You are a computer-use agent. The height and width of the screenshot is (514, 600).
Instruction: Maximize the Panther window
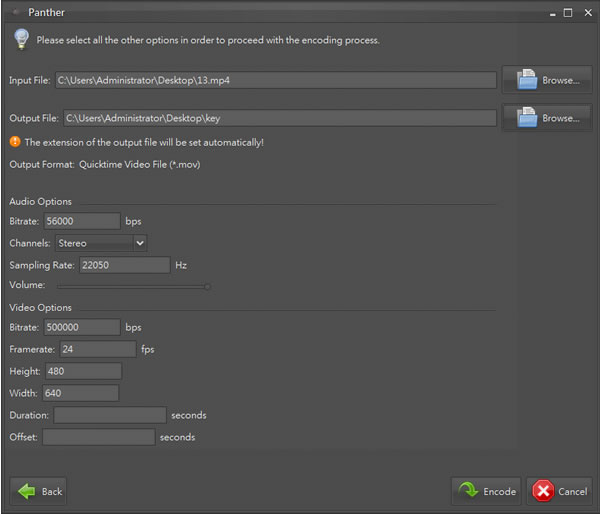point(568,13)
